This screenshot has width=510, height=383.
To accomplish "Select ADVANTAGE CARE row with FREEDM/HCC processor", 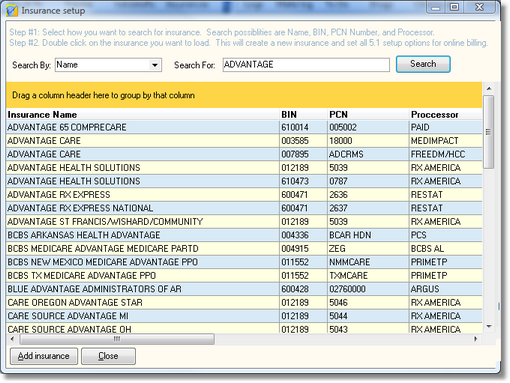I will [244, 154].
